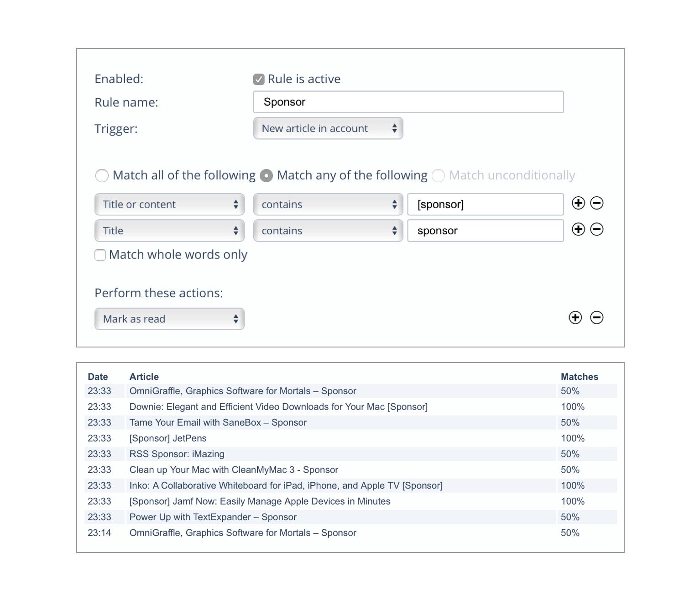Select Match any of the following
Screen dimensions: 700x600
pyautogui.click(x=266, y=176)
